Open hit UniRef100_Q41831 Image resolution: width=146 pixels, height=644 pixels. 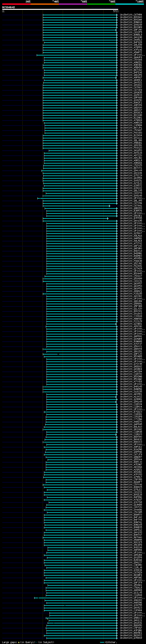tap(131, 623)
